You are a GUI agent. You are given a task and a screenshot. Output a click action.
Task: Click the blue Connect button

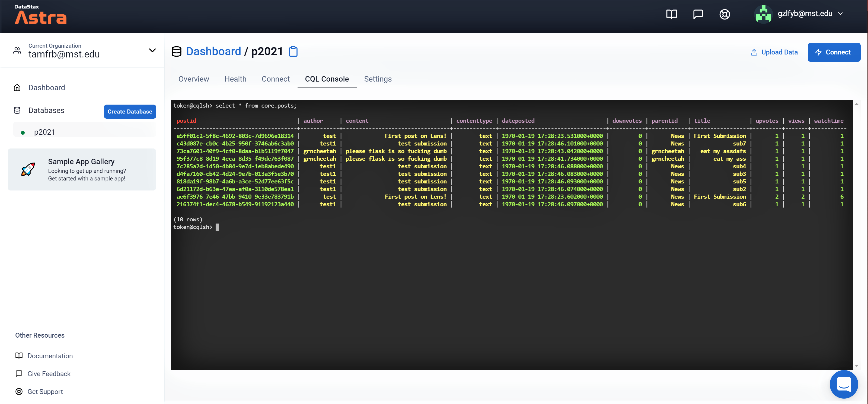coord(834,52)
